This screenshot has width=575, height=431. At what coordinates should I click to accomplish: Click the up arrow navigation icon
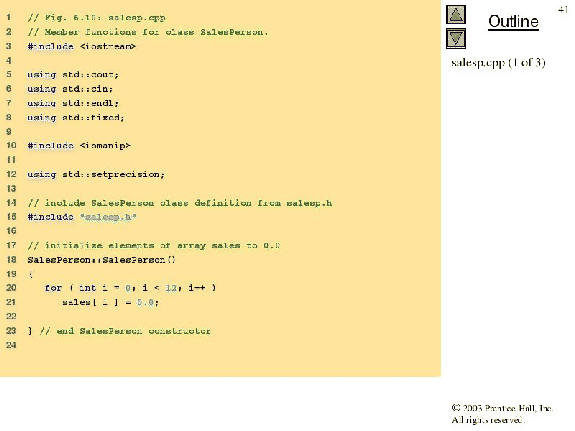point(456,15)
